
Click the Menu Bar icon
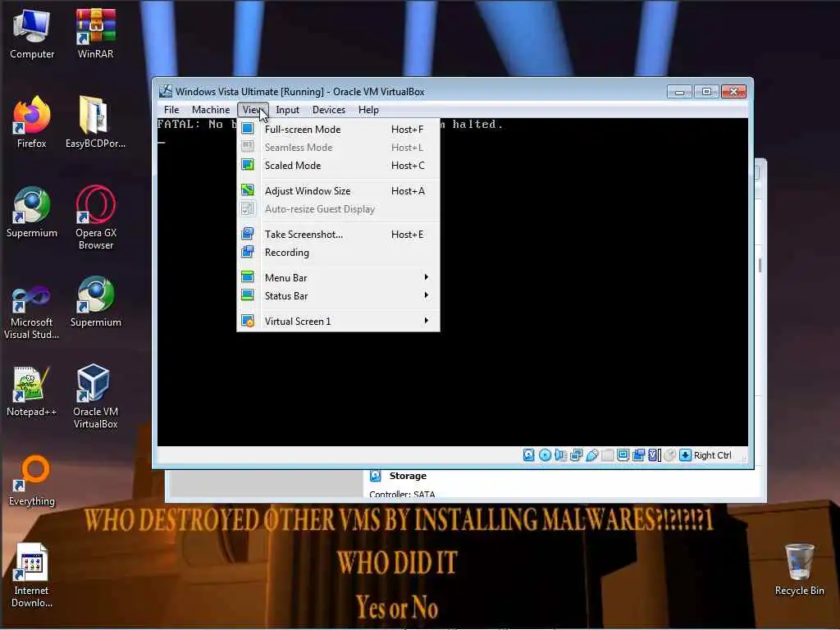pyautogui.click(x=248, y=277)
